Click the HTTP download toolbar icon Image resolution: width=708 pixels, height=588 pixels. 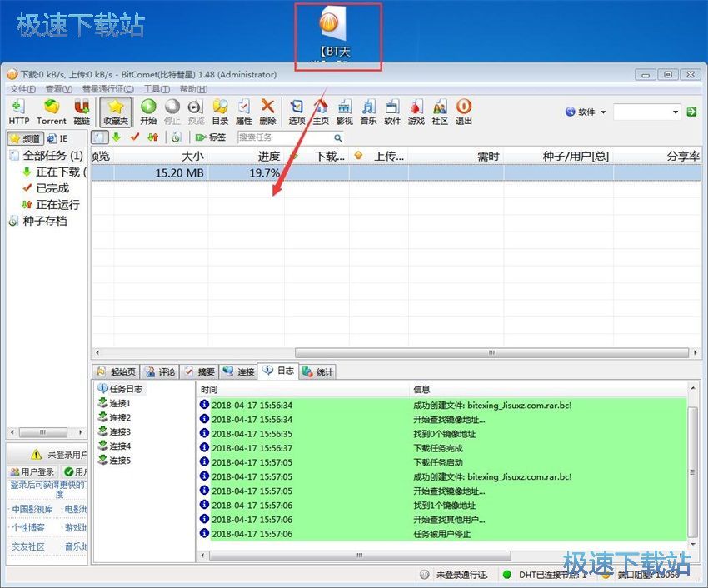click(x=19, y=112)
